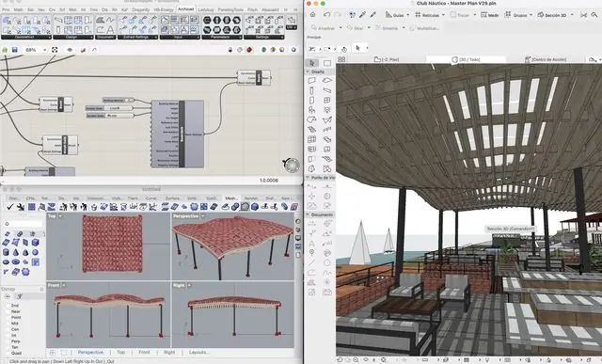Screen dimensions: 602x364
Task: Open the Guías dropdown arrow in Archicad
Action: click(x=407, y=15)
